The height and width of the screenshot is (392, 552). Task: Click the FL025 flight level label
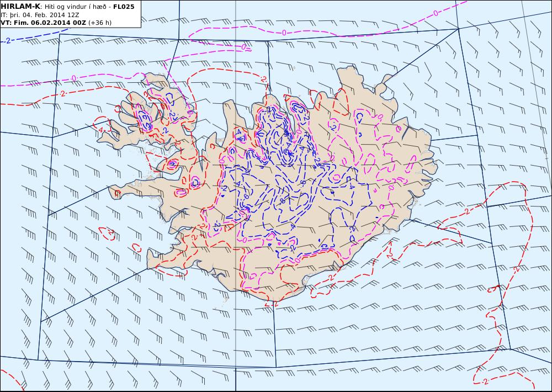pyautogui.click(x=124, y=7)
